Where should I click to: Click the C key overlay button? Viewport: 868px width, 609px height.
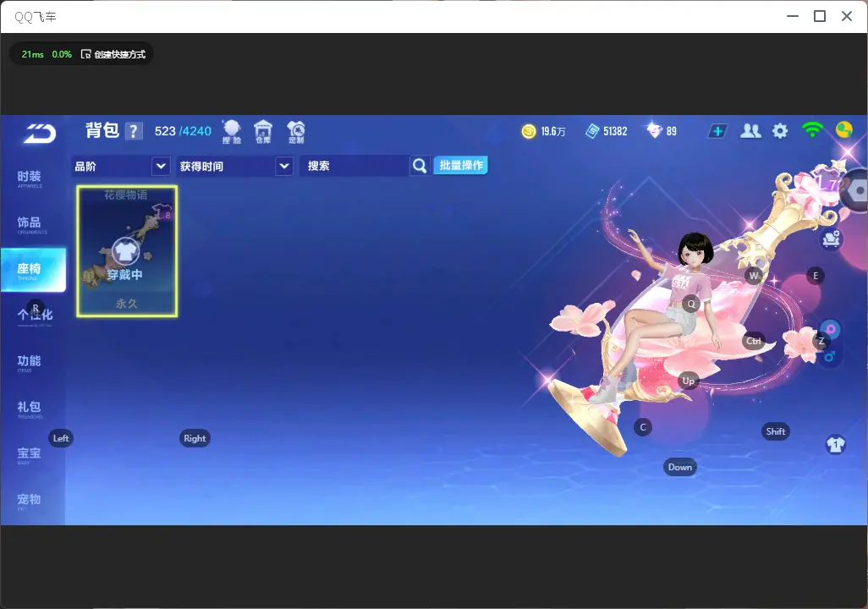point(643,427)
